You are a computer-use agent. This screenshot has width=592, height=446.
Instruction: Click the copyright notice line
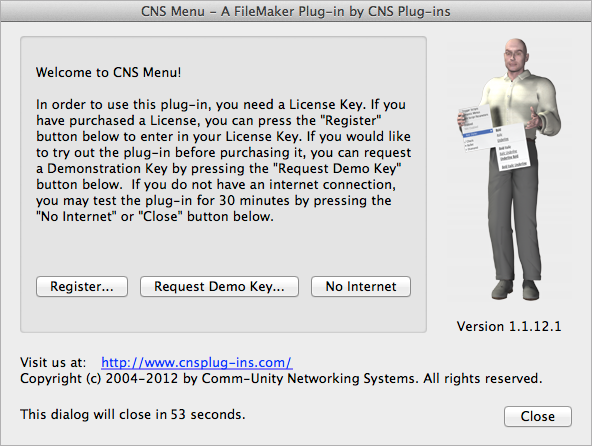(x=281, y=378)
